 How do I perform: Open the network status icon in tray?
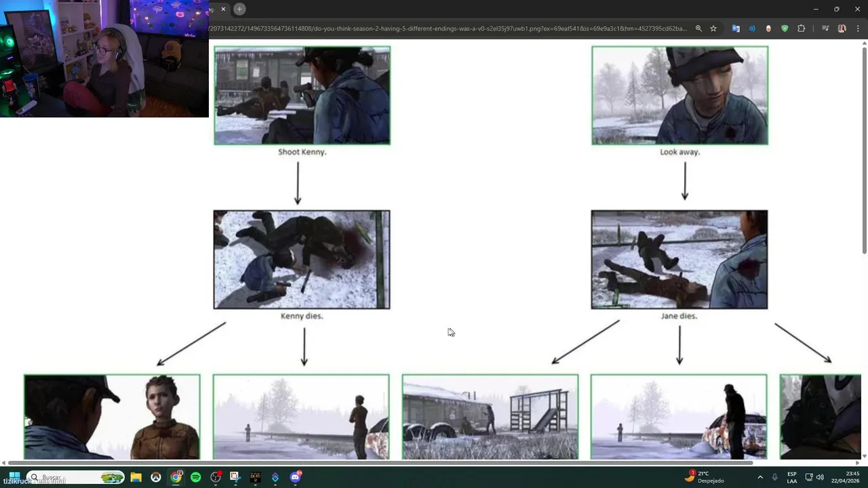[808, 477]
